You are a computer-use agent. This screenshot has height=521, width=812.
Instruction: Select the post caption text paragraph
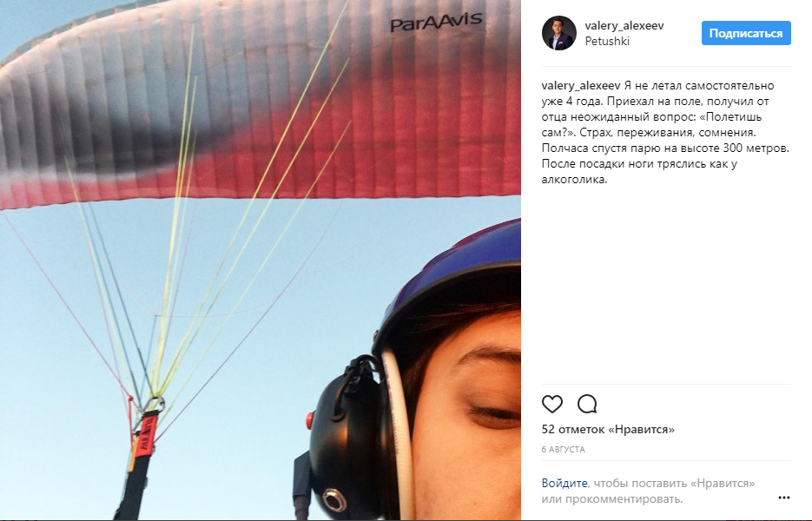[x=665, y=133]
